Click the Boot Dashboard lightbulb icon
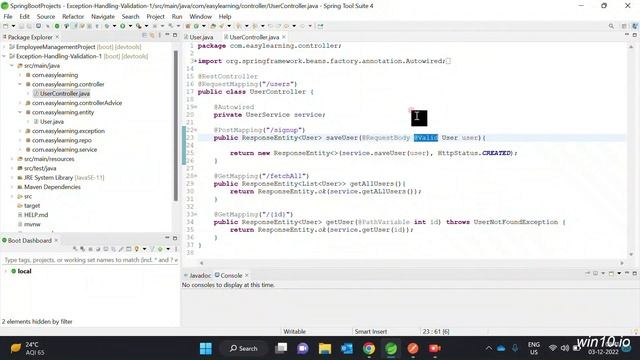The image size is (640, 360). [x=136, y=249]
